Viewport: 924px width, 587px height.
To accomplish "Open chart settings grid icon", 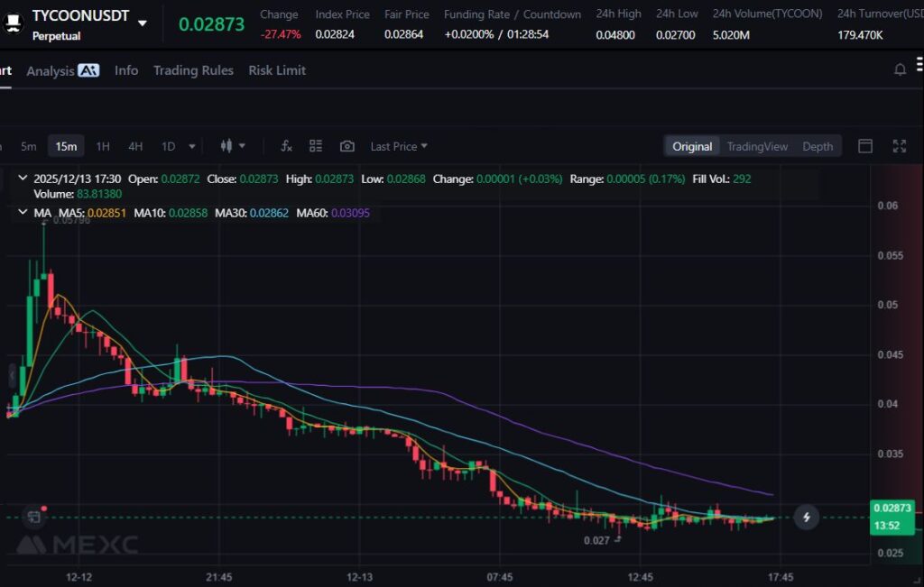I will pos(316,146).
